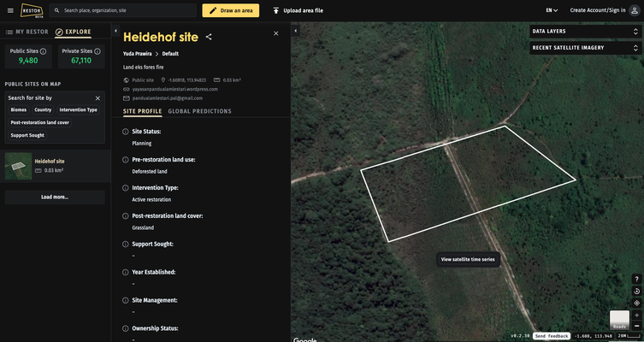Click the Draw an area button
This screenshot has height=342, width=644.
[230, 10]
